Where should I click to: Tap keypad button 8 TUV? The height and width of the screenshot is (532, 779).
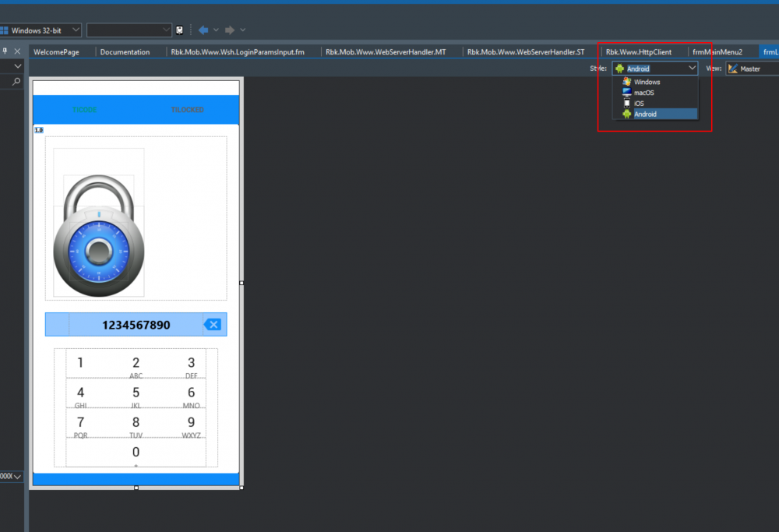click(136, 426)
